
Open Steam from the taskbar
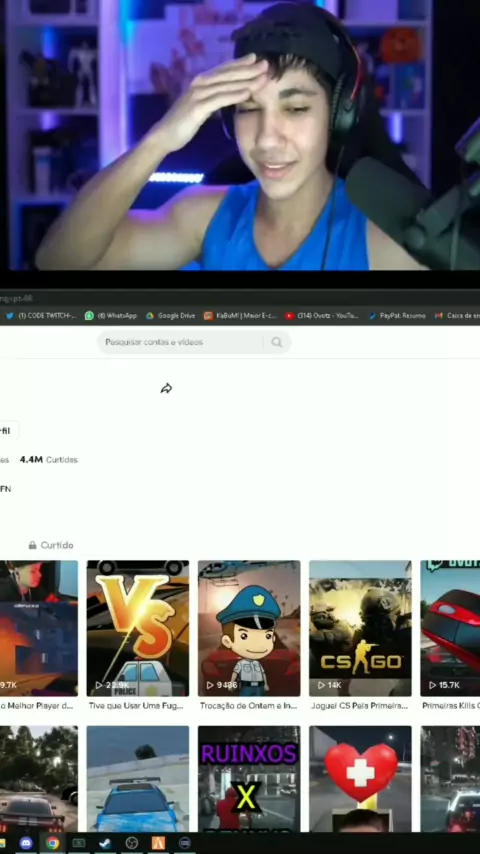coord(105,843)
